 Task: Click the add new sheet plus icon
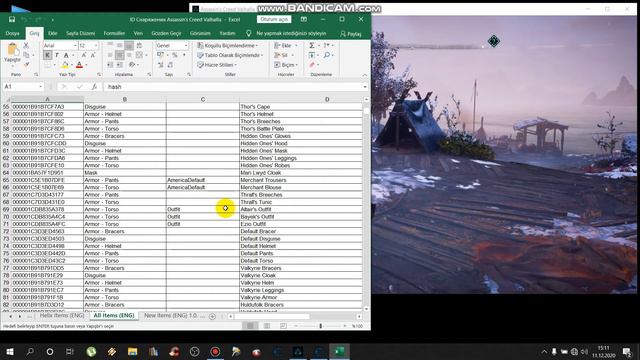pyautogui.click(x=212, y=316)
